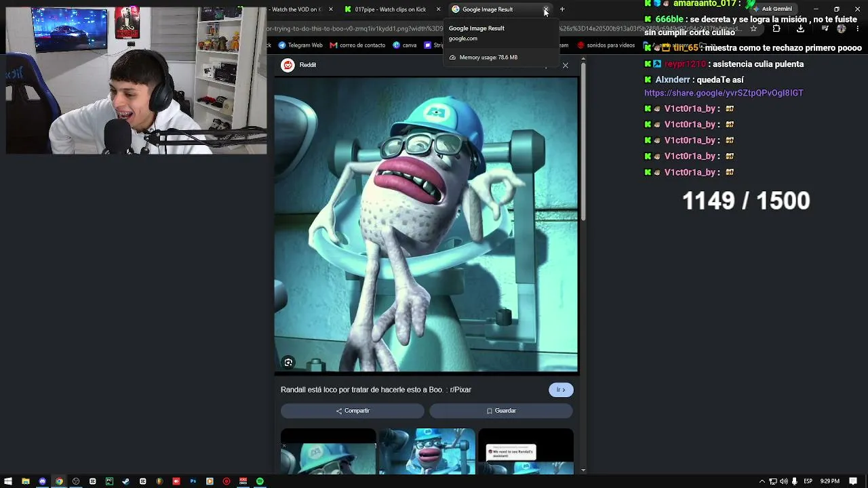868x488 pixels.
Task: Search with Lens icon on image
Action: 288,363
